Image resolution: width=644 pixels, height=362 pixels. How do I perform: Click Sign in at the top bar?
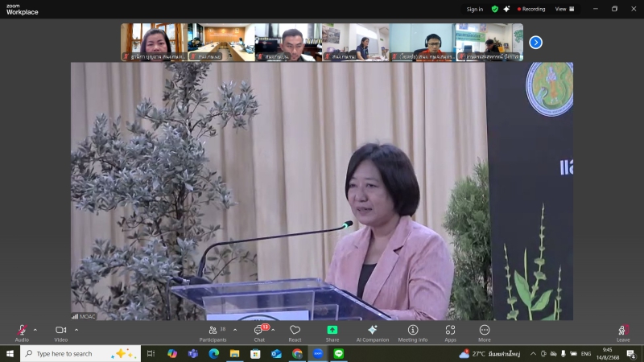[x=475, y=9]
